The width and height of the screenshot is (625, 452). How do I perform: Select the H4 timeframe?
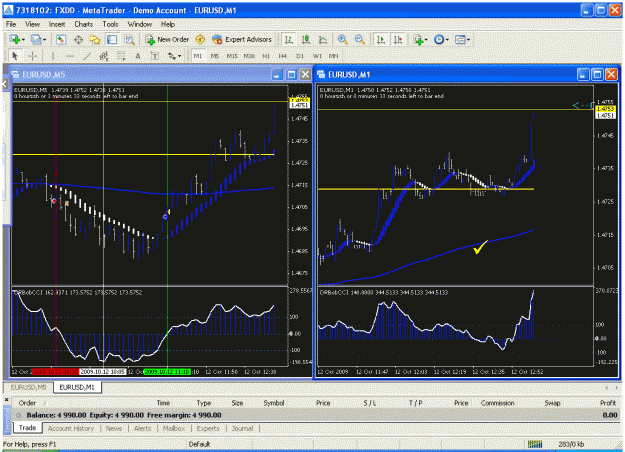tap(283, 56)
